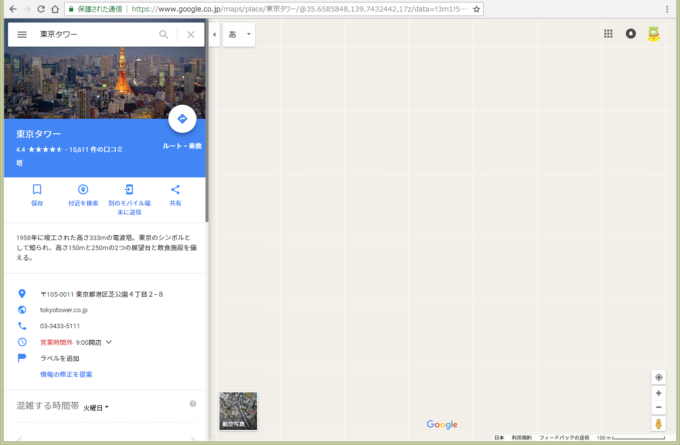This screenshot has width=680, height=445.
Task: Click the secure connection lock icon
Action: (x=72, y=9)
